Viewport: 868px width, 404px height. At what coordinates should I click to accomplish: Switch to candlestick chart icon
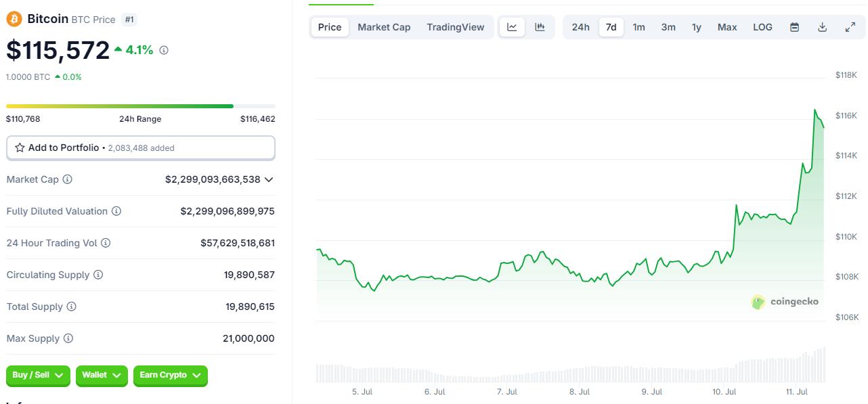coord(540,27)
